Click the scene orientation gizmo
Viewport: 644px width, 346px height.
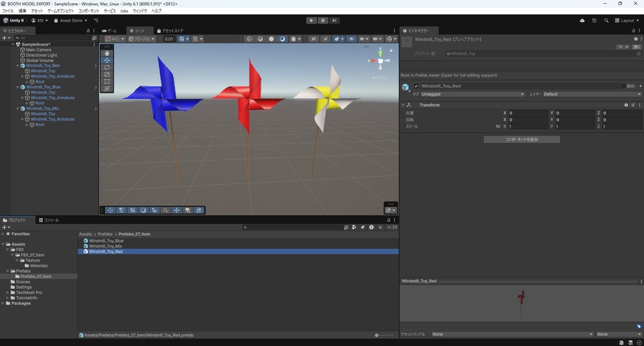[x=380, y=61]
